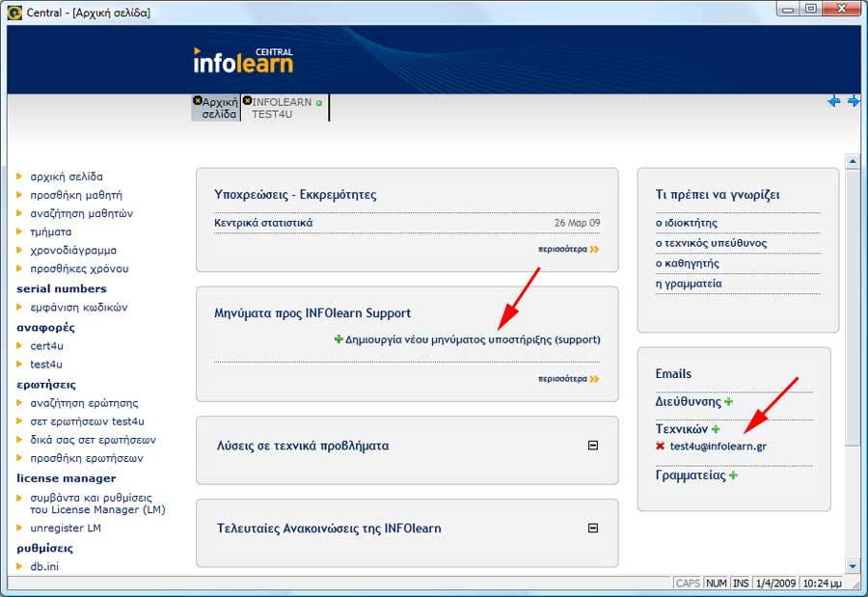Image resolution: width=868 pixels, height=597 pixels.
Task: Click the yellow chevrons in Υποχρεώσεις panel
Action: click(594, 249)
